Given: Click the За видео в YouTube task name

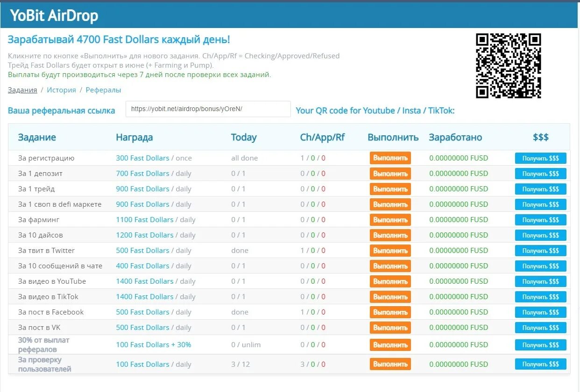Looking at the screenshot, I should pos(52,281).
